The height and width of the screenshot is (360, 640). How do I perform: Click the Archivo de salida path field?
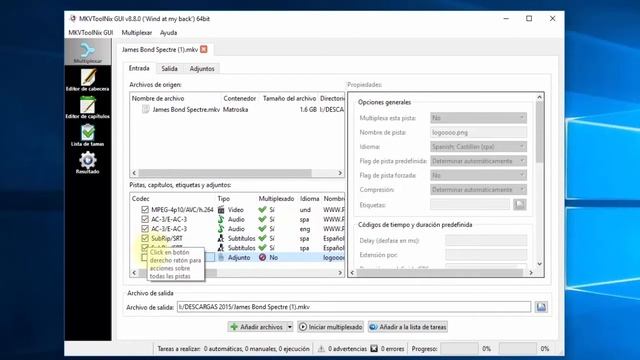pyautogui.click(x=354, y=307)
